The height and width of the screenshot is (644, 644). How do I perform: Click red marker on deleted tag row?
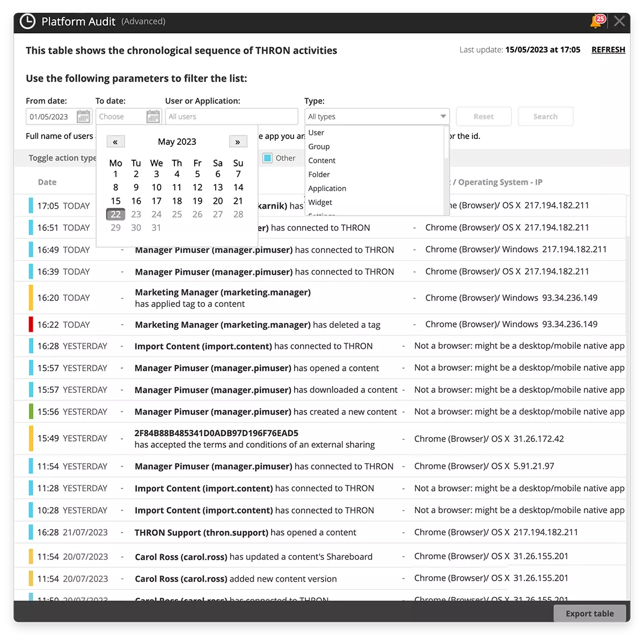[31, 325]
